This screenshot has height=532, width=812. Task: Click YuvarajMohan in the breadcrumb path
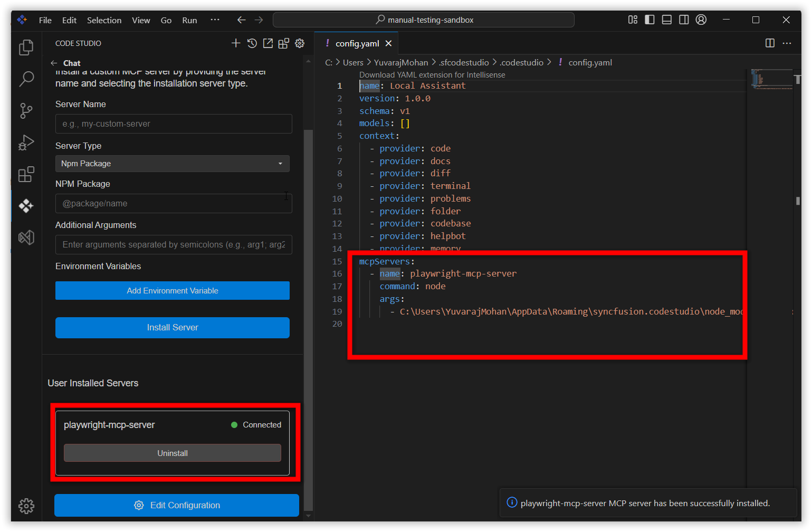401,62
